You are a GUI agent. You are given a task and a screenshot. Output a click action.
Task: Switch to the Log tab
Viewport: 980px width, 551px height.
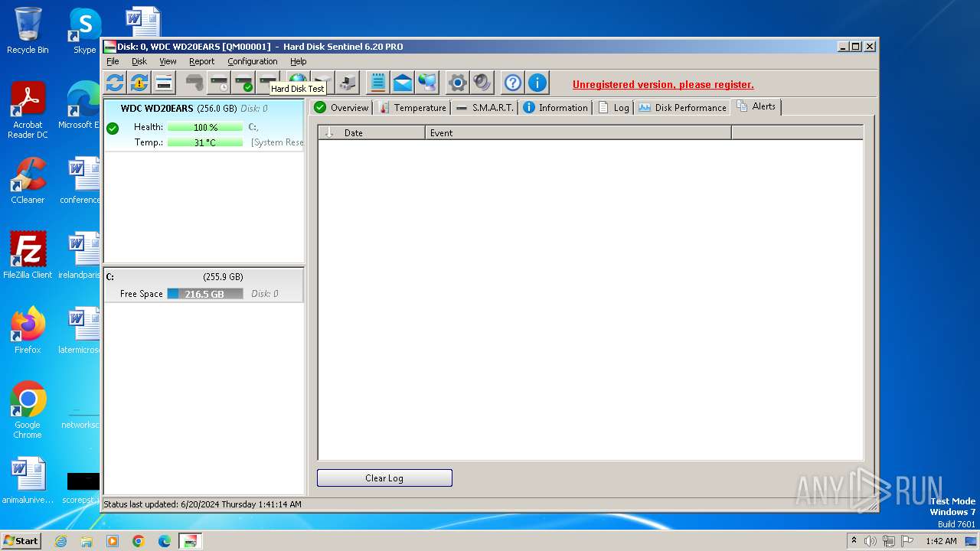click(613, 108)
